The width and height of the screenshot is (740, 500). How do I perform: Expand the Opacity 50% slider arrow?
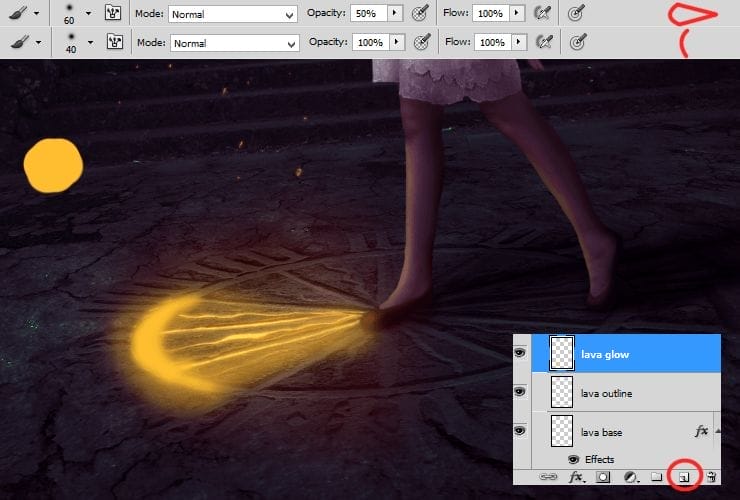pos(395,14)
